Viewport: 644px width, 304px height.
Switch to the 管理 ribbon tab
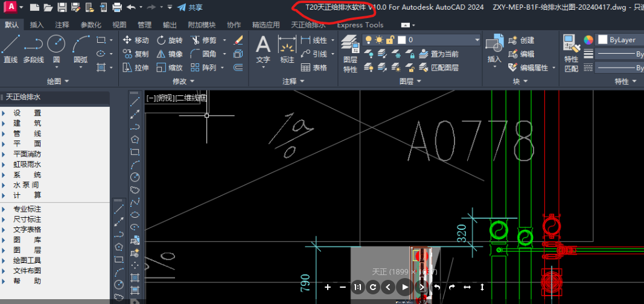coord(144,25)
